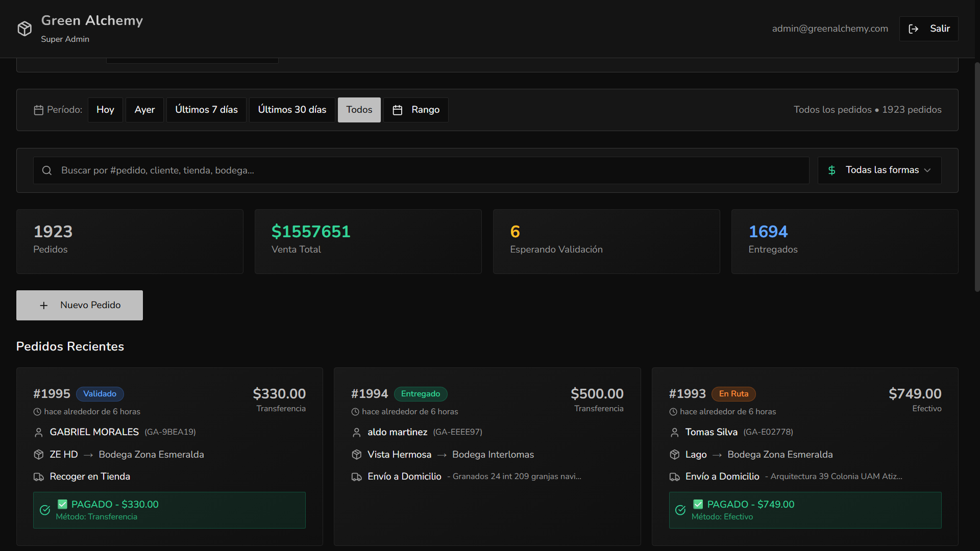Click the box icon next to Lago
The image size is (980, 551).
tap(674, 455)
